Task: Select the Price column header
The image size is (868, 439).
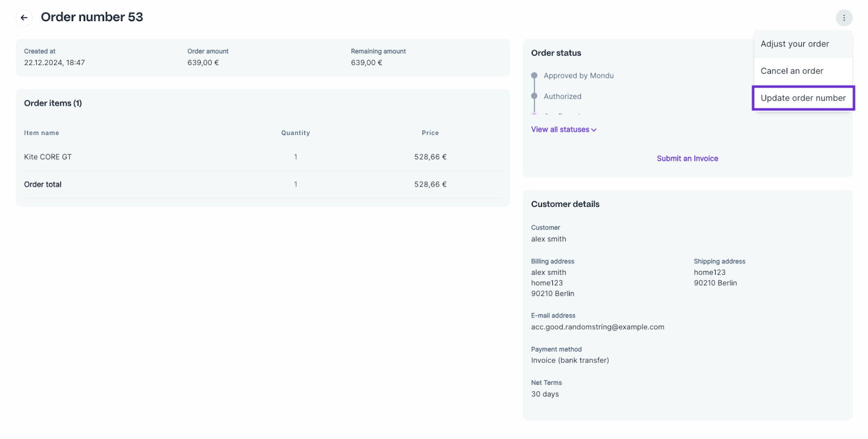Action: point(430,133)
